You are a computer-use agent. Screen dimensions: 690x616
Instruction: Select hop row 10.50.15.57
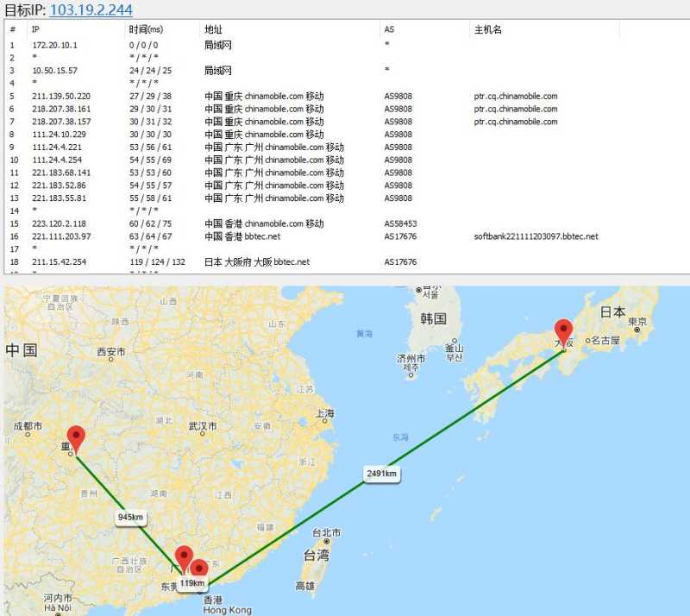coord(347,71)
